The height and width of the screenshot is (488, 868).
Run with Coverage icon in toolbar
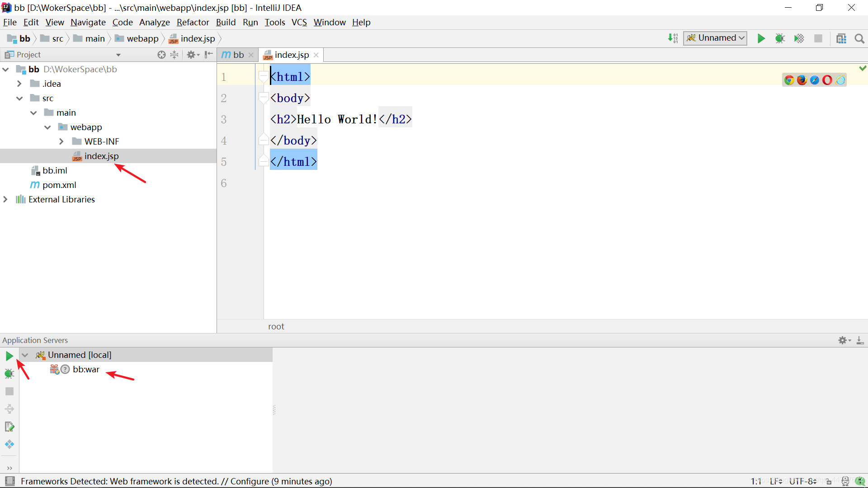coord(799,38)
